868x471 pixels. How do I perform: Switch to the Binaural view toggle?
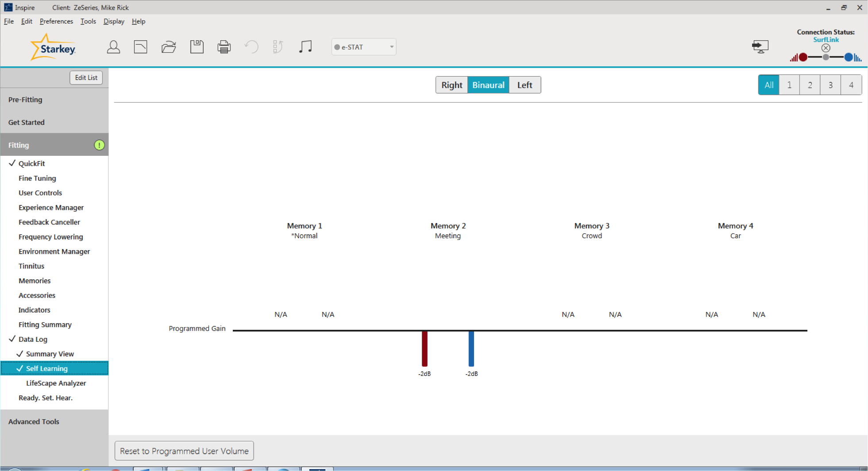[488, 85]
